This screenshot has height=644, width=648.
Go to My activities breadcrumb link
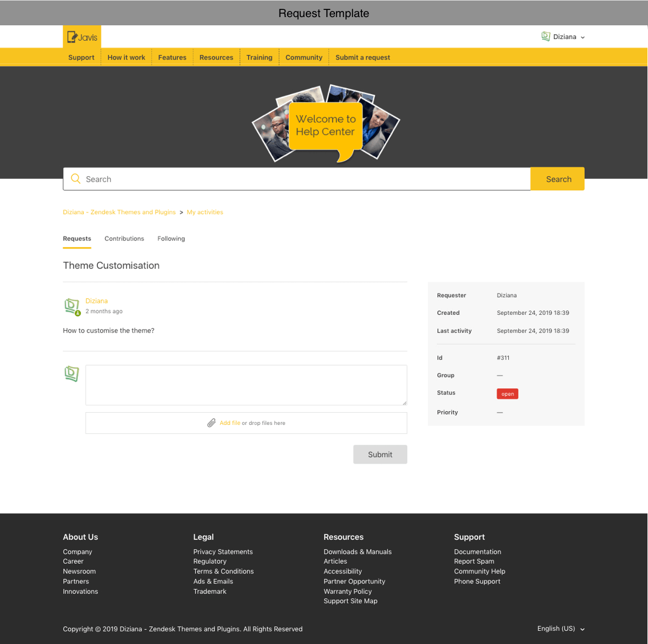(205, 212)
